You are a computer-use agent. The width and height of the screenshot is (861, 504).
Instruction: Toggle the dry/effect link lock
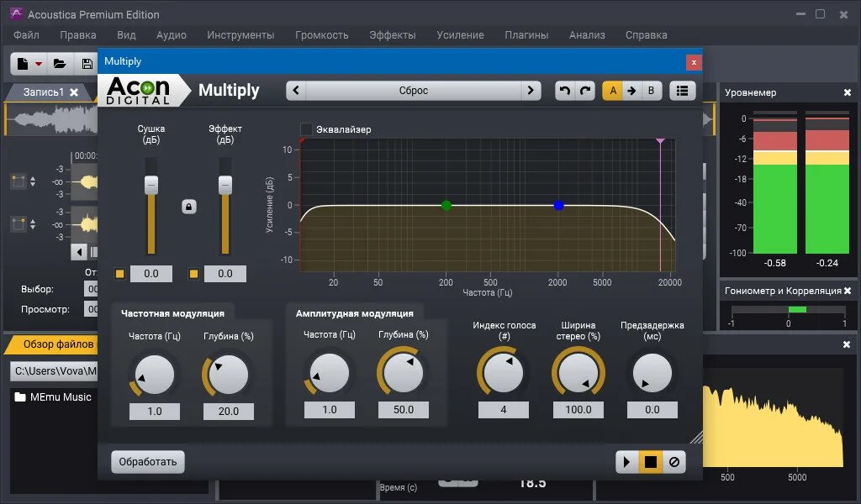189,207
